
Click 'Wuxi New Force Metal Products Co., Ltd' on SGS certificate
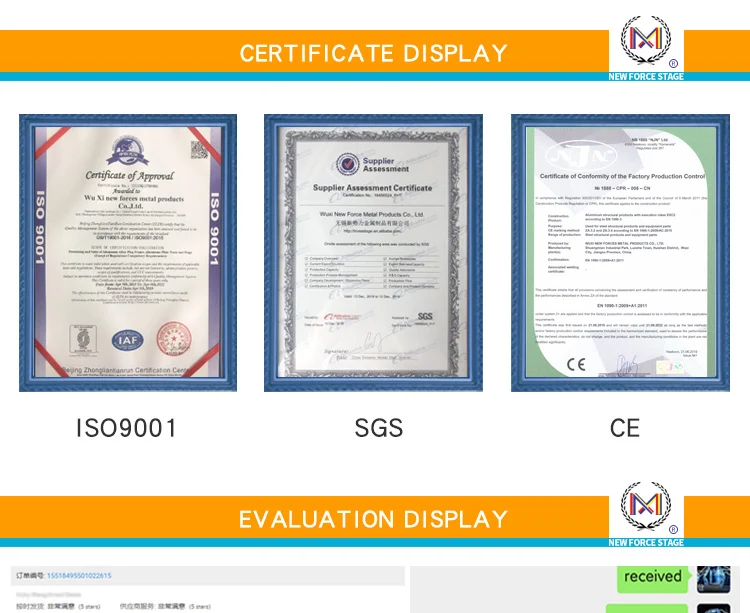coord(372,214)
